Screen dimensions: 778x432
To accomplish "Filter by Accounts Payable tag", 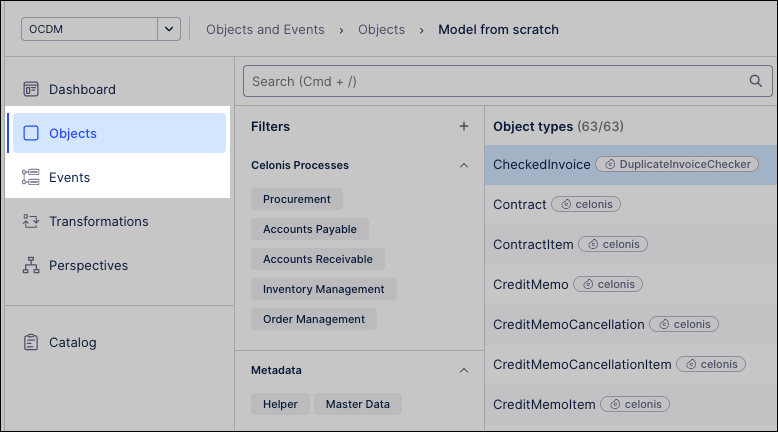I will (310, 229).
